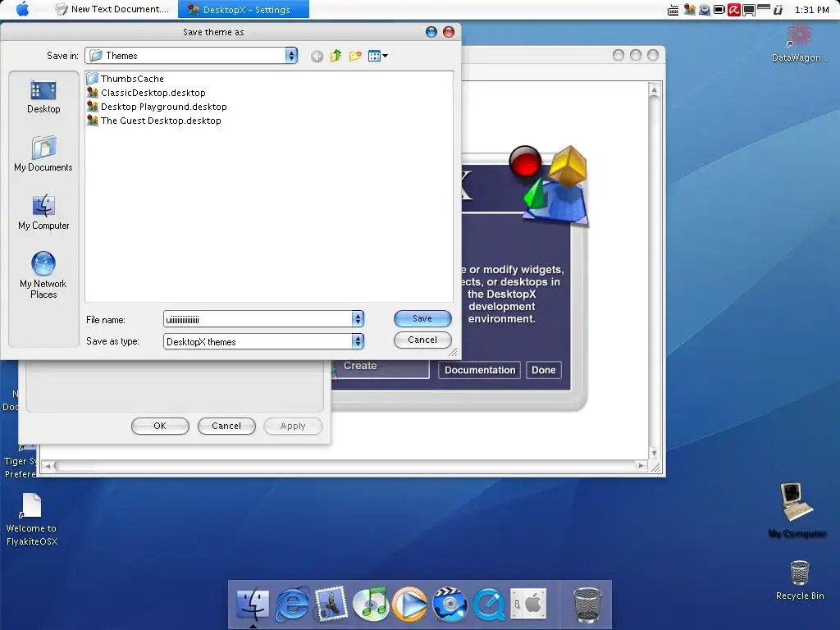
Task: Open System Preferences from the dock
Action: [x=528, y=605]
